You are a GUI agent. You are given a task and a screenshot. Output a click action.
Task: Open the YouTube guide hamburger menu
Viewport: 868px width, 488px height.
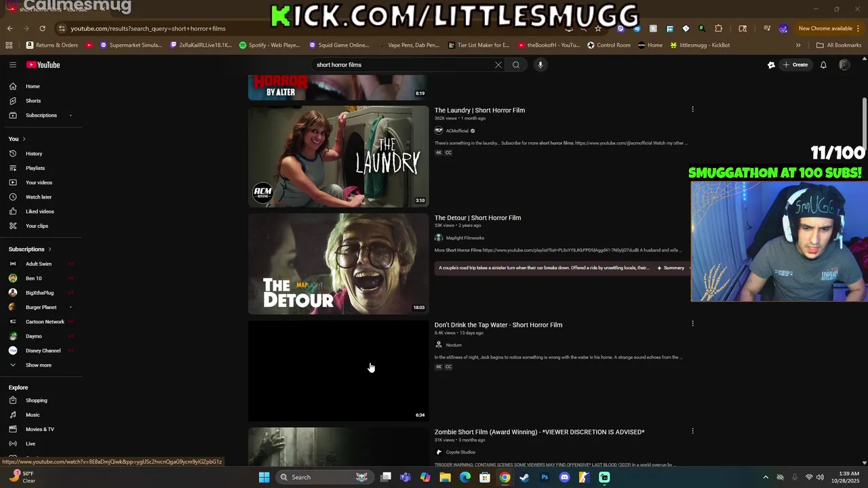(12, 65)
